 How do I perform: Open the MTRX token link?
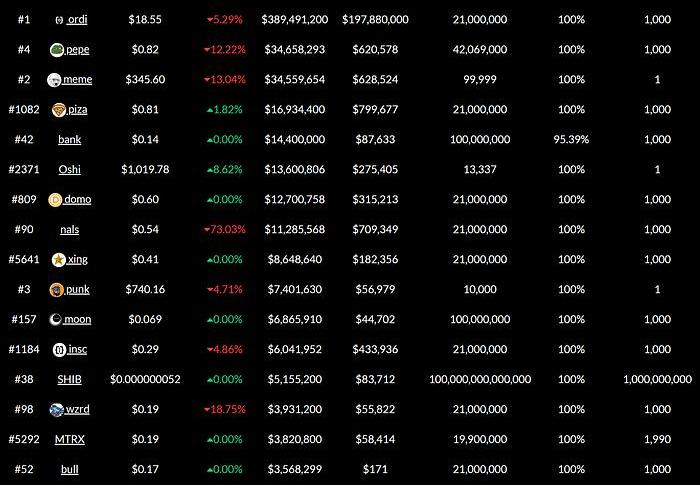[x=70, y=439]
